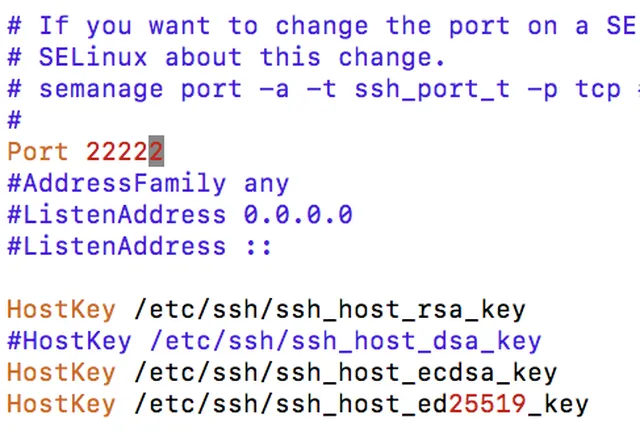Click the highlighted cursor digit after Port 2222
Image resolution: width=640 pixels, height=436 pixels.
(x=156, y=151)
